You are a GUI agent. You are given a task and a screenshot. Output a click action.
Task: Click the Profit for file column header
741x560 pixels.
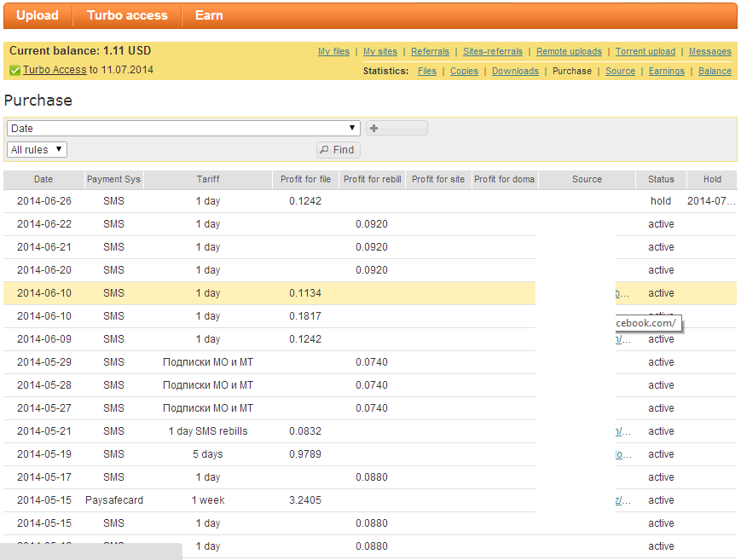[305, 179]
